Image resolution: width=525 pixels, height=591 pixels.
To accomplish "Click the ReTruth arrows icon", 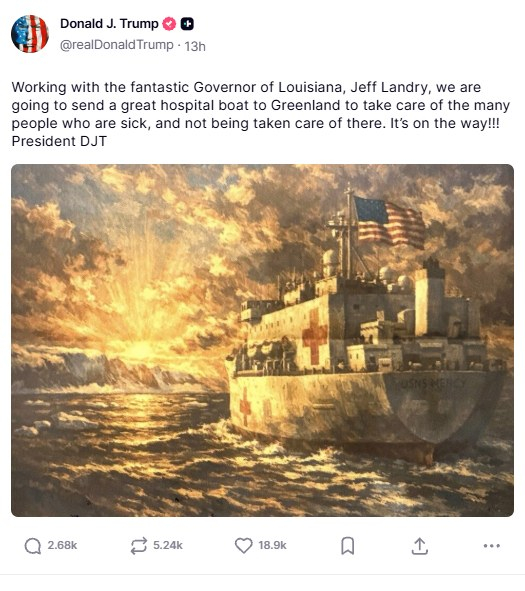I will click(138, 545).
